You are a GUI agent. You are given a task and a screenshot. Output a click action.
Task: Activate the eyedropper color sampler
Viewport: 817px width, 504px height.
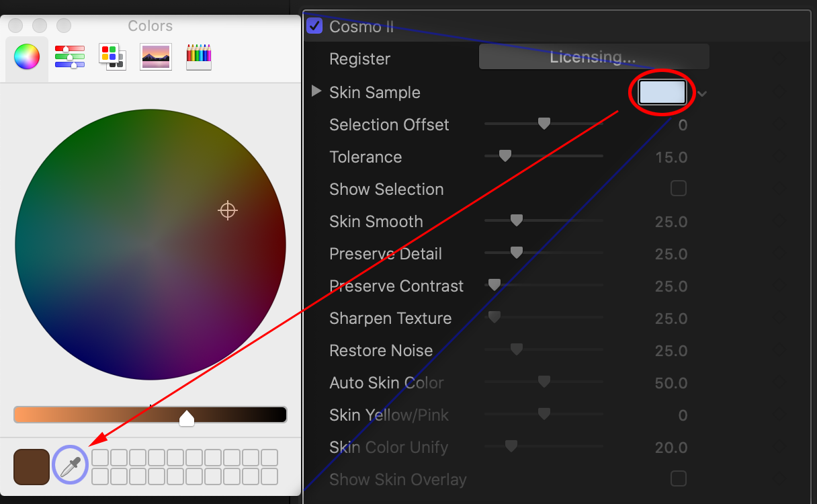71,466
